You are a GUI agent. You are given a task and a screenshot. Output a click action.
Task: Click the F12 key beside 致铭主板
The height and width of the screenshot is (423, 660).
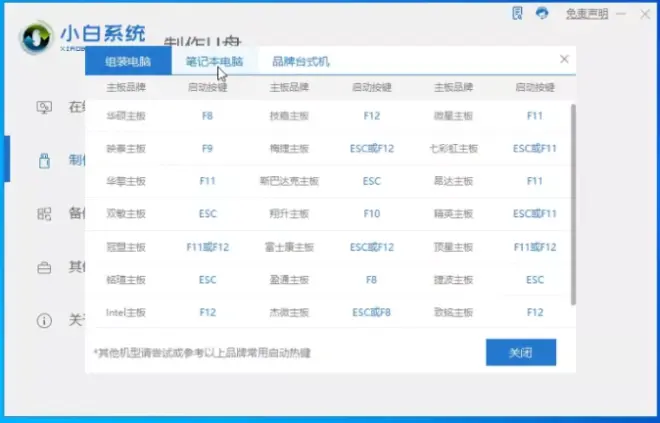535,313
